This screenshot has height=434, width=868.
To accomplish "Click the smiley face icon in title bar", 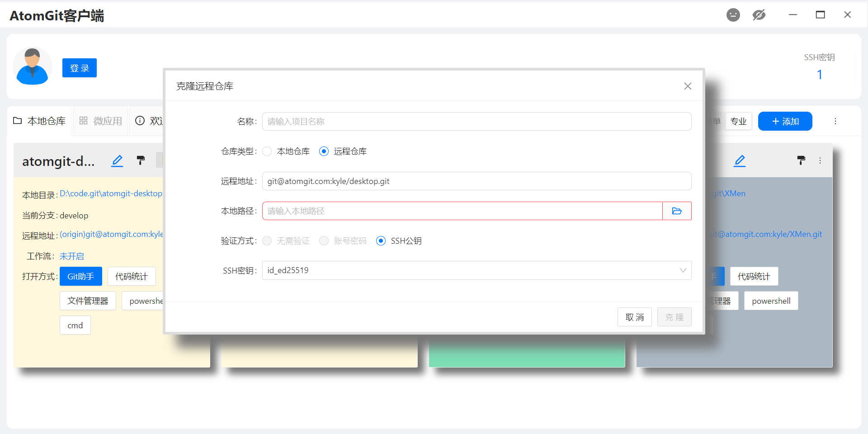I will tap(733, 15).
